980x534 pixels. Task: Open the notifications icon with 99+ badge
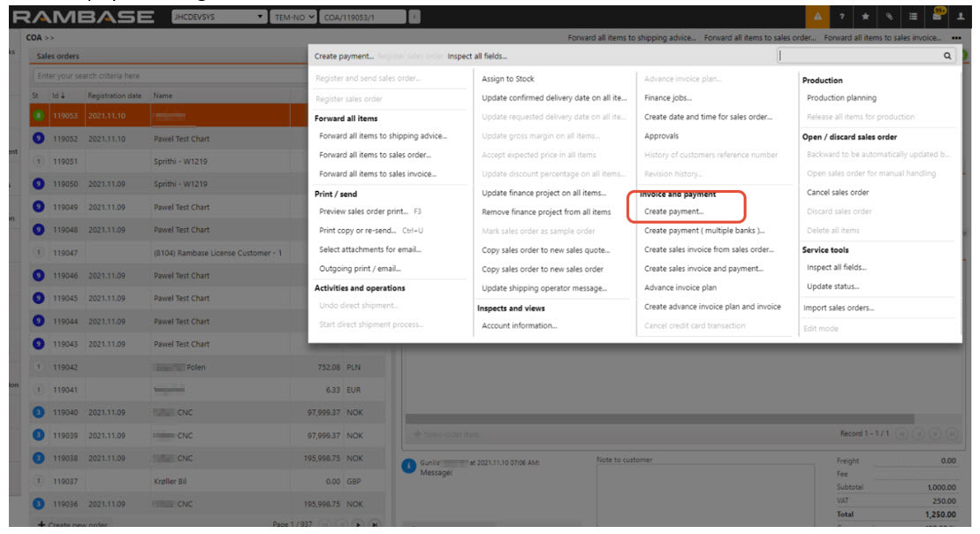(x=937, y=16)
